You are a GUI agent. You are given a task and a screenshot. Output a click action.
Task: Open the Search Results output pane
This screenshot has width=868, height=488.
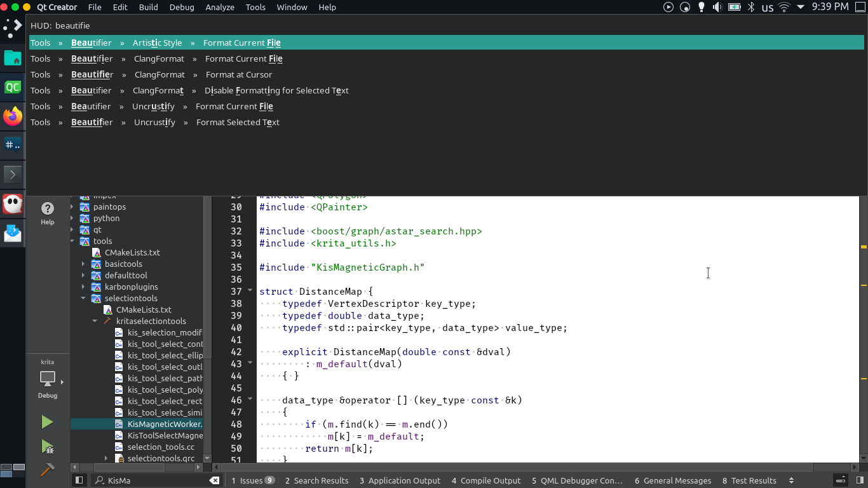coord(316,480)
